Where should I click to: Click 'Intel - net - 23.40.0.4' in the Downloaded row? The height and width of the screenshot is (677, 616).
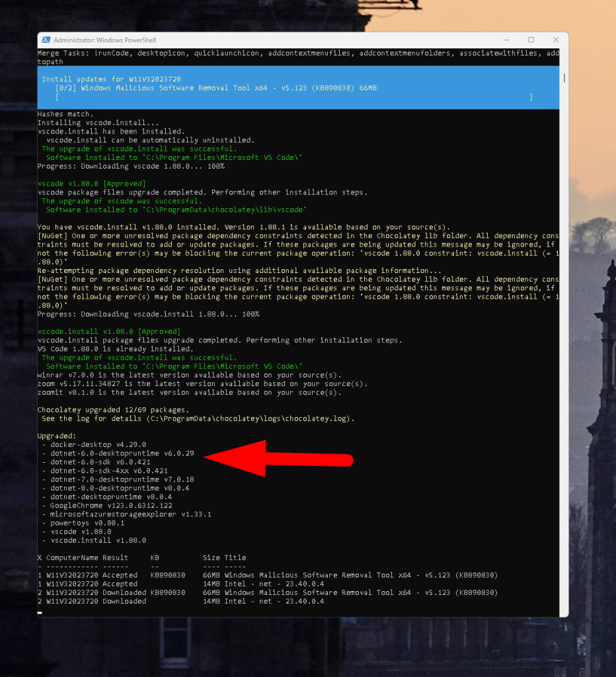[x=274, y=601]
